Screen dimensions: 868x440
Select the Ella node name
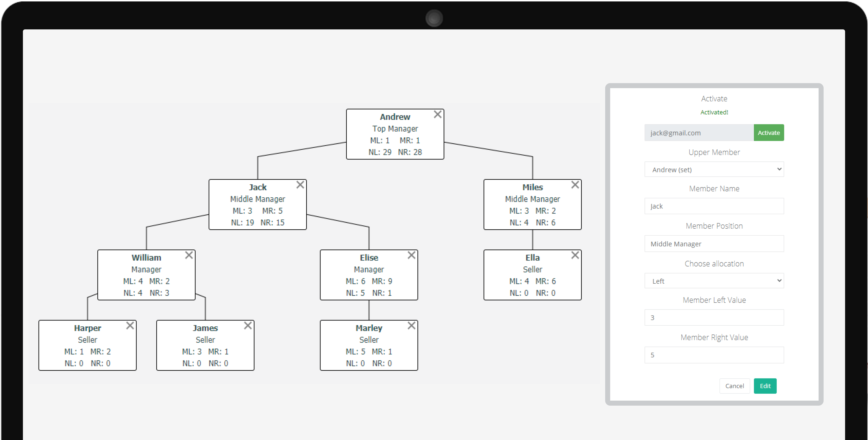(532, 258)
